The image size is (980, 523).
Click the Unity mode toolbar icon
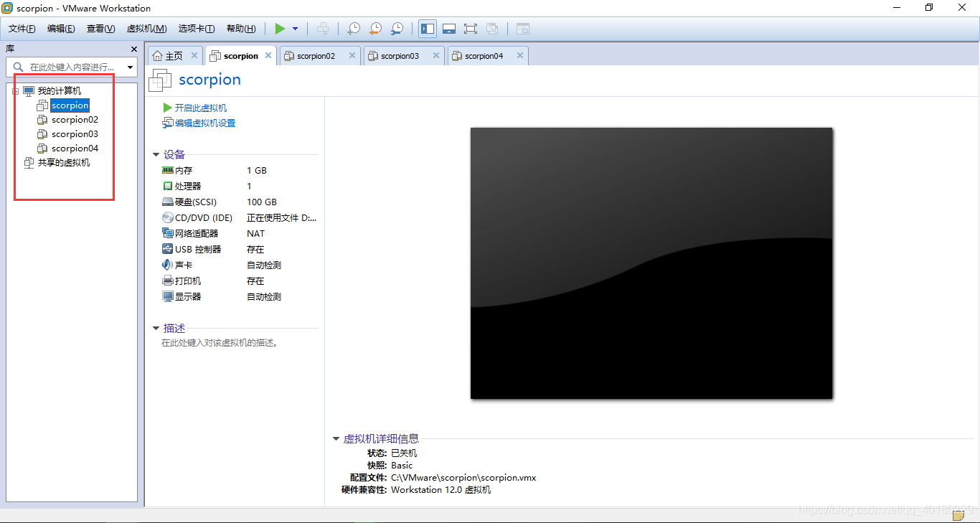492,29
